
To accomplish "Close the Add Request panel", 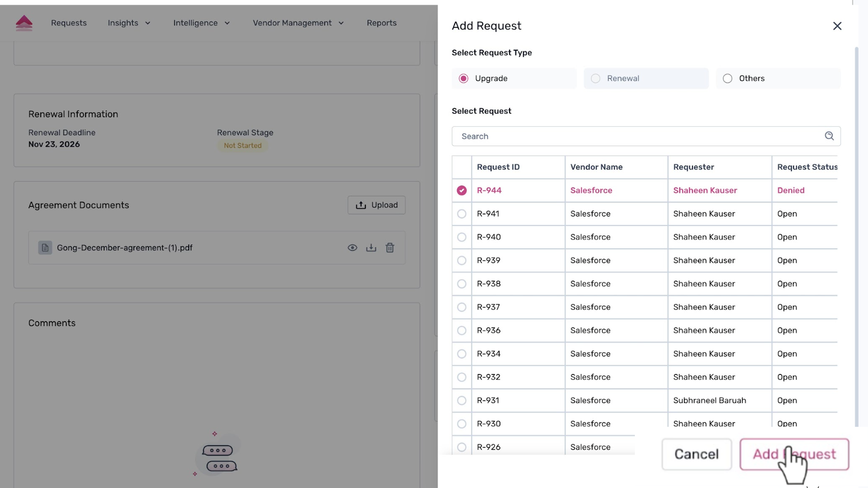I will click(837, 26).
